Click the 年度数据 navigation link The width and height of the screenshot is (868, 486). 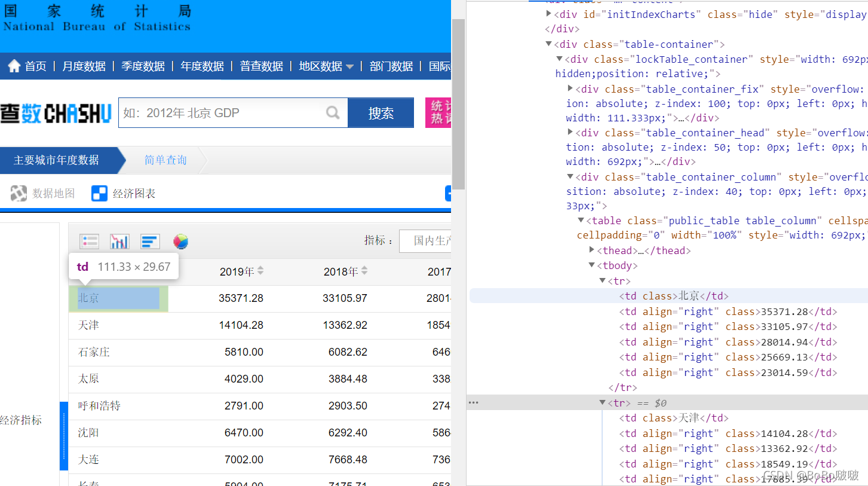tap(202, 66)
